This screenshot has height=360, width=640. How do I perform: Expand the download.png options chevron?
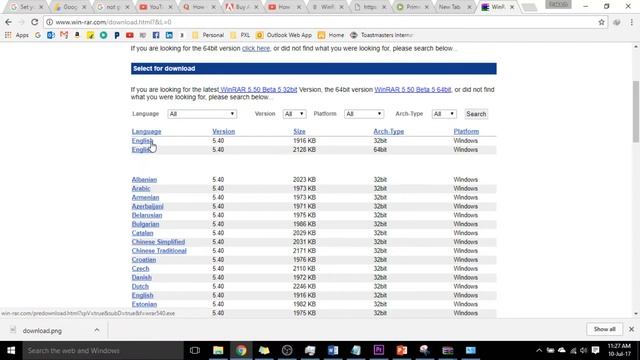[x=97, y=330]
